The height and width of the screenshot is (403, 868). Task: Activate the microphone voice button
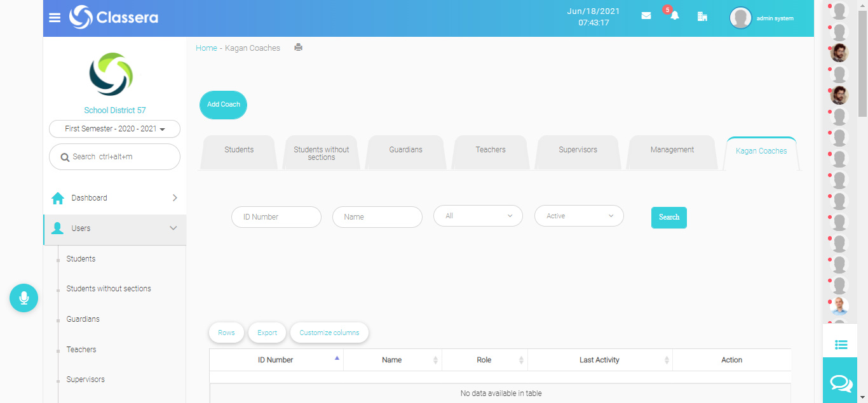point(24,298)
